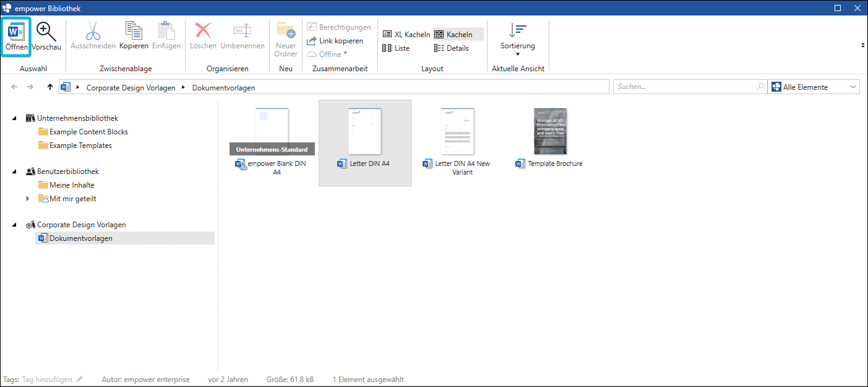This screenshot has height=387, width=868.
Task: Select Dokumentvorlagen in the tree
Action: coord(81,238)
